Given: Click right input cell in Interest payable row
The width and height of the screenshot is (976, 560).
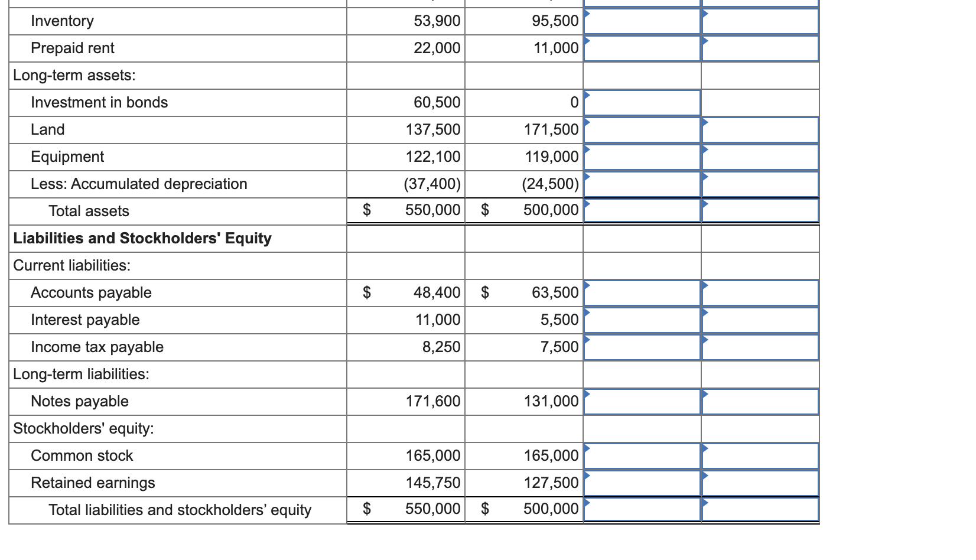Looking at the screenshot, I should pyautogui.click(x=760, y=320).
